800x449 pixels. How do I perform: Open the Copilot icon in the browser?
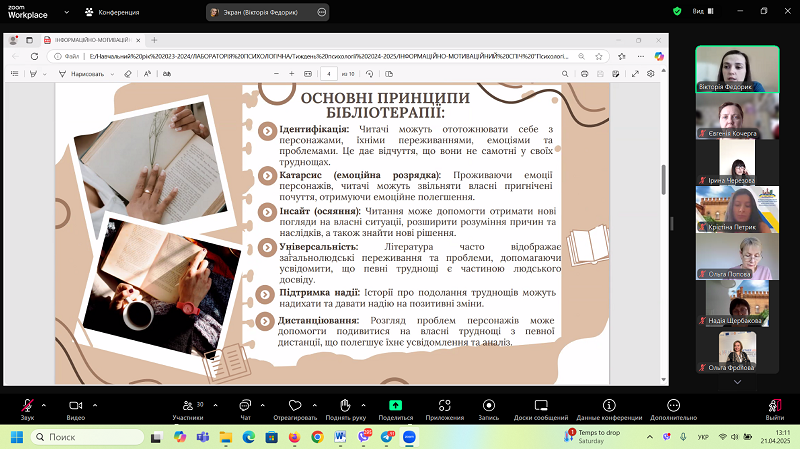[x=659, y=56]
